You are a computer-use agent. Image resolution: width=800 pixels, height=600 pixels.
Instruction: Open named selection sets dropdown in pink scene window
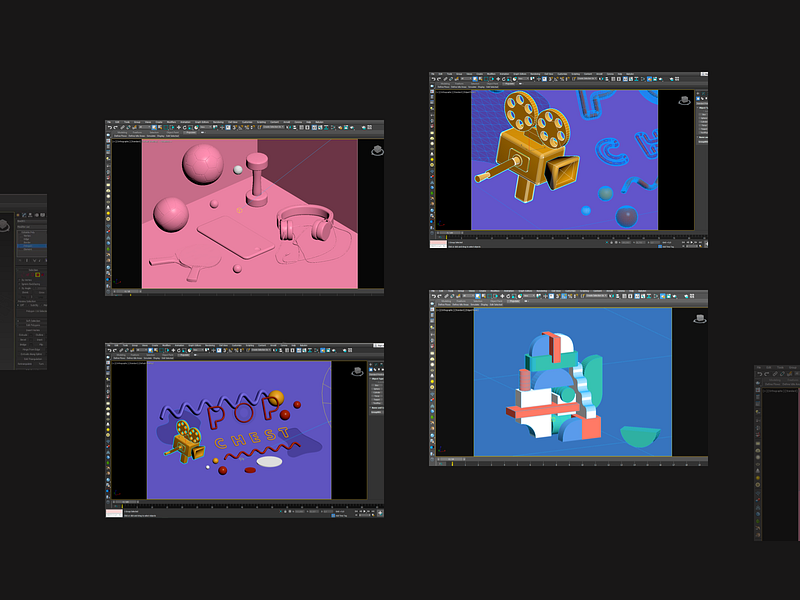click(x=273, y=128)
